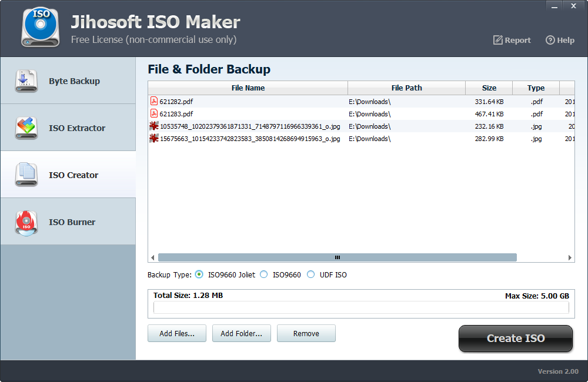Click the Report pencil icon
The height and width of the screenshot is (382, 588).
(497, 40)
